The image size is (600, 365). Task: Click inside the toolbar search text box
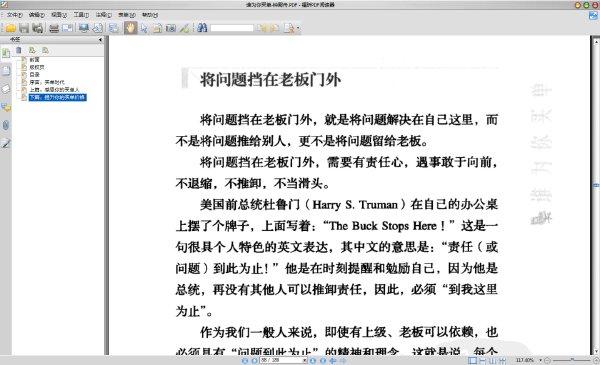pos(232,28)
